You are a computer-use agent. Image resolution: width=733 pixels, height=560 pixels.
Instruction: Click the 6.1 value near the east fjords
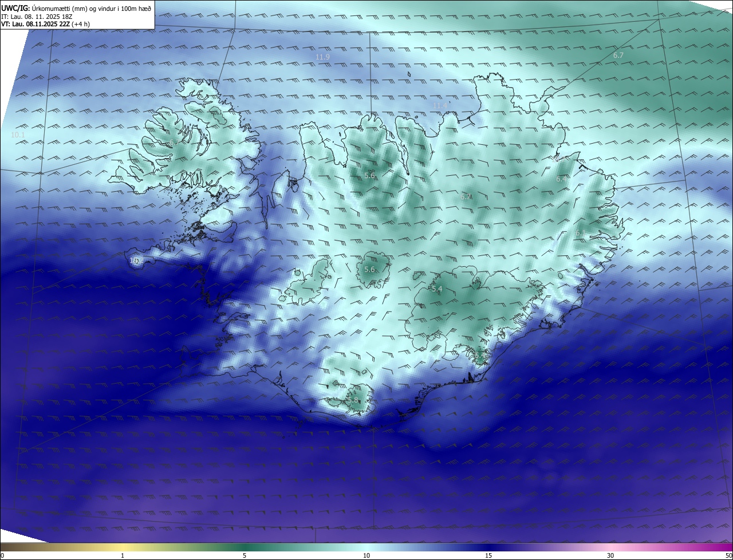click(x=580, y=233)
